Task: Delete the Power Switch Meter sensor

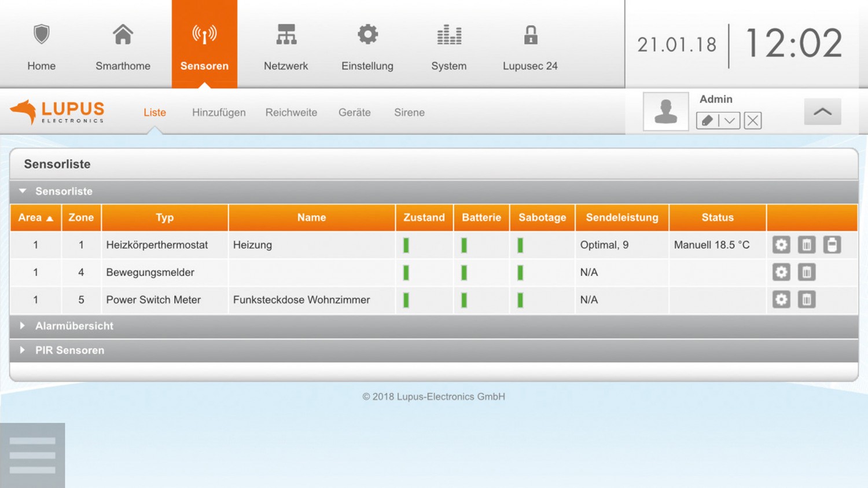Action: pyautogui.click(x=807, y=299)
